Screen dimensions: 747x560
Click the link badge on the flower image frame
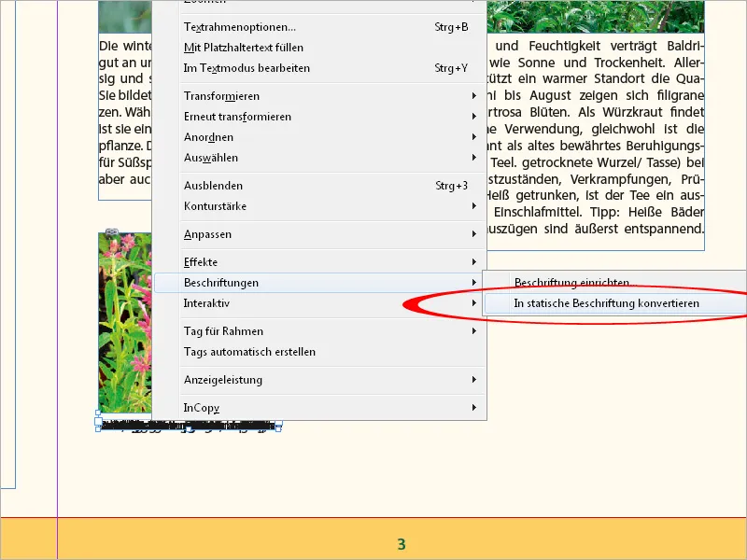tap(114, 230)
